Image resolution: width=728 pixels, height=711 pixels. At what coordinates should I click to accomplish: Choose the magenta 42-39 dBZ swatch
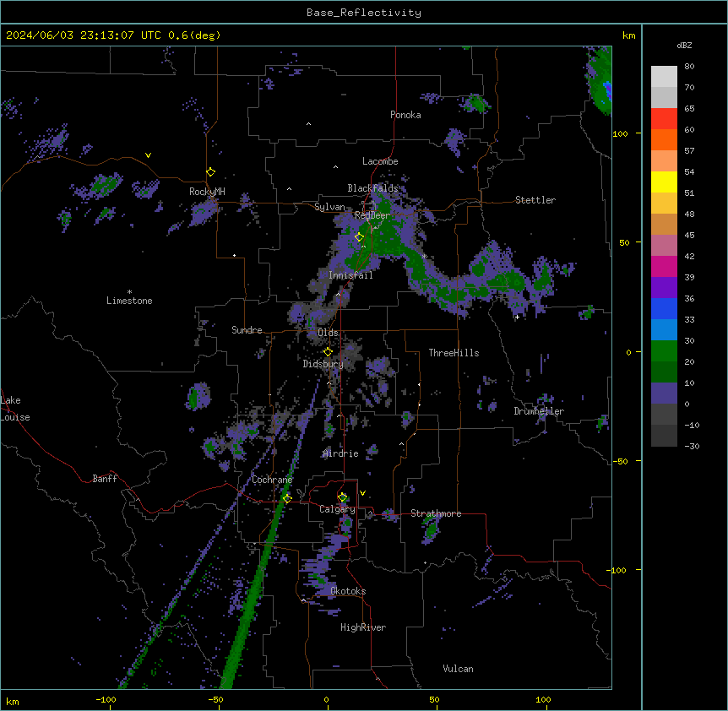(664, 266)
